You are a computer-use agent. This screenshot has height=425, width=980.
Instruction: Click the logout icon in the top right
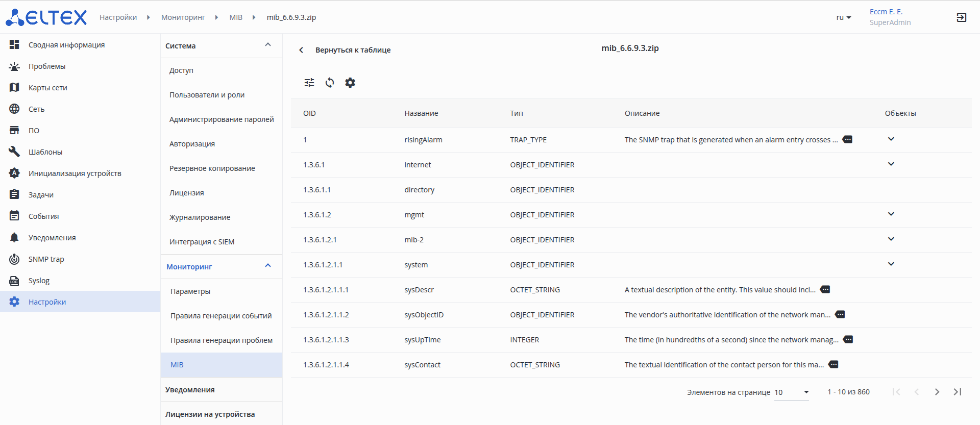click(x=961, y=17)
